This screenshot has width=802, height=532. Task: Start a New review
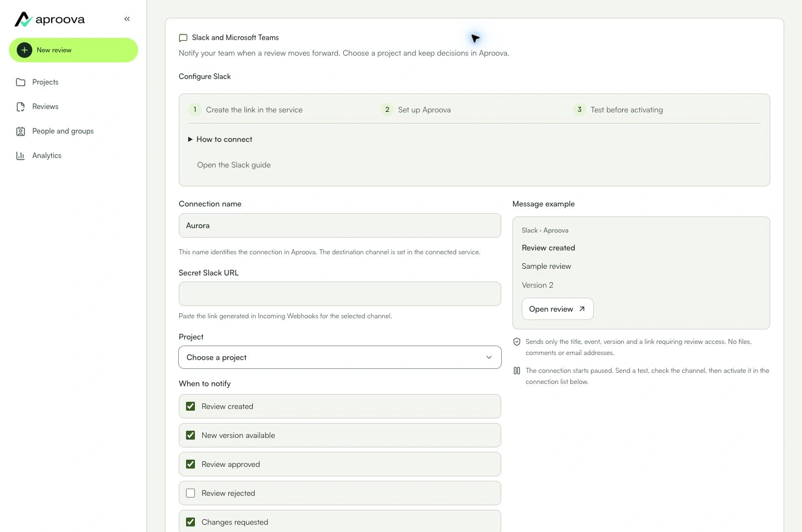[74, 50]
